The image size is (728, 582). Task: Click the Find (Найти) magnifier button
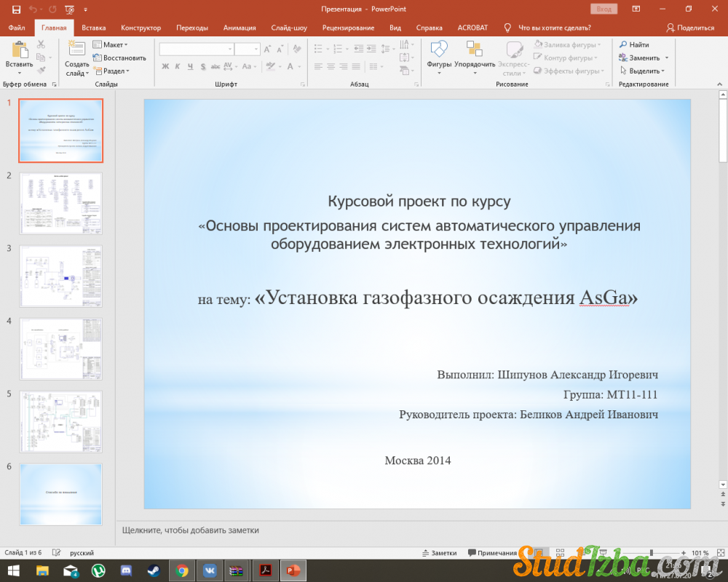pyautogui.click(x=634, y=44)
